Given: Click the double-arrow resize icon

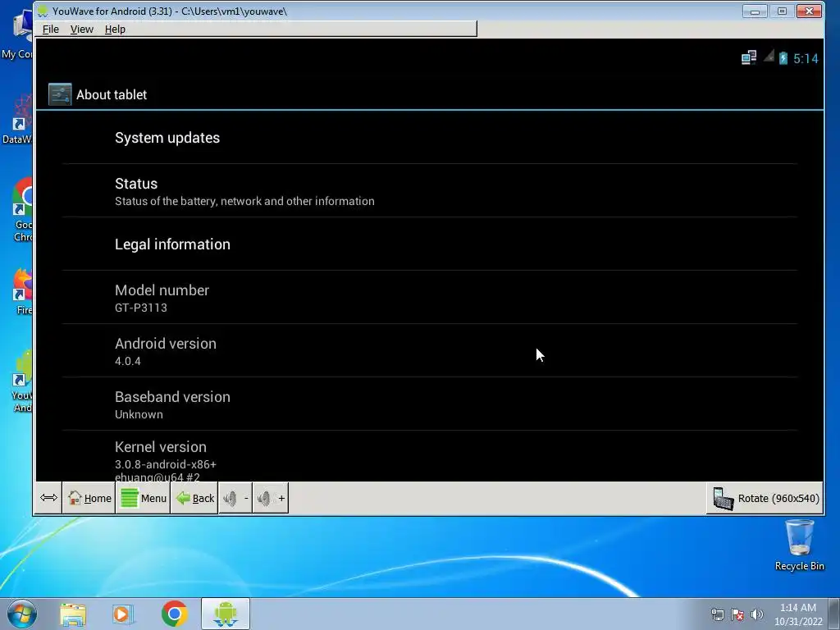Looking at the screenshot, I should coord(48,498).
